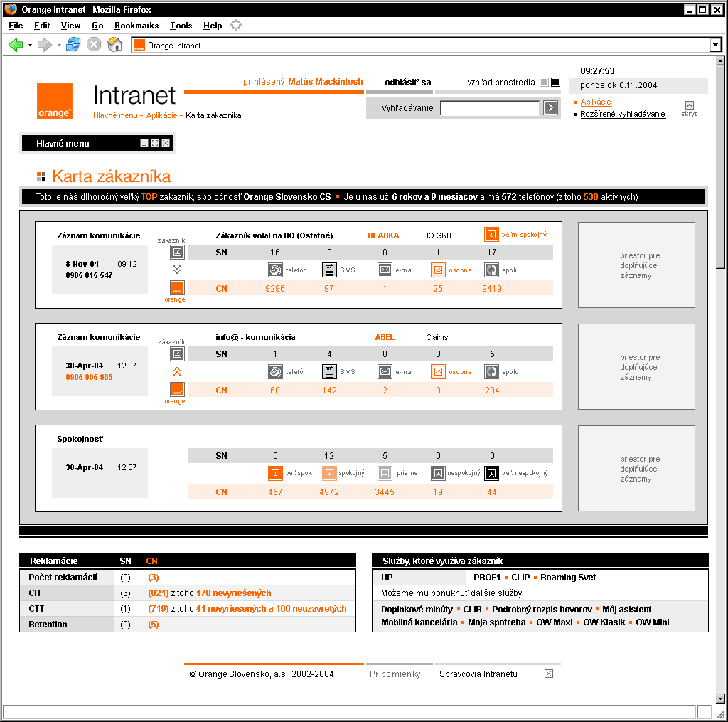This screenshot has height=722, width=728.
Task: Open the Back button history dropdown arrow
Action: tap(30, 45)
